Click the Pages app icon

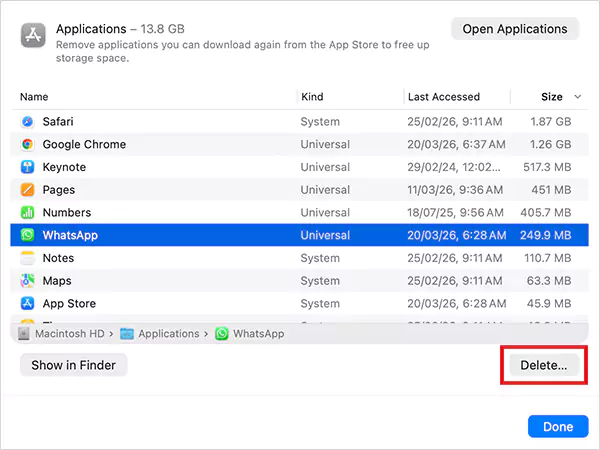pyautogui.click(x=27, y=190)
